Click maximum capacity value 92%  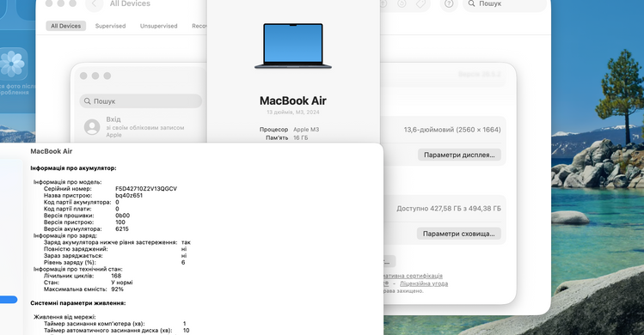tap(118, 289)
